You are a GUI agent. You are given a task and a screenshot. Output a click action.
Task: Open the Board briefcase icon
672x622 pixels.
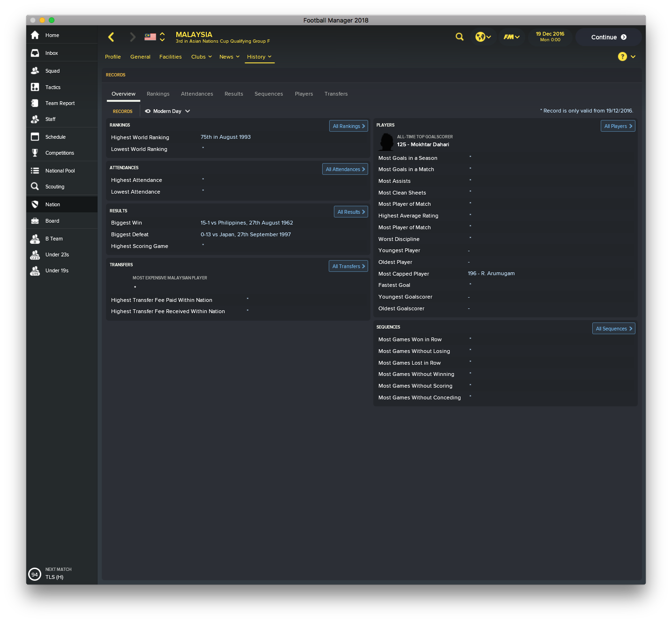[x=35, y=221]
